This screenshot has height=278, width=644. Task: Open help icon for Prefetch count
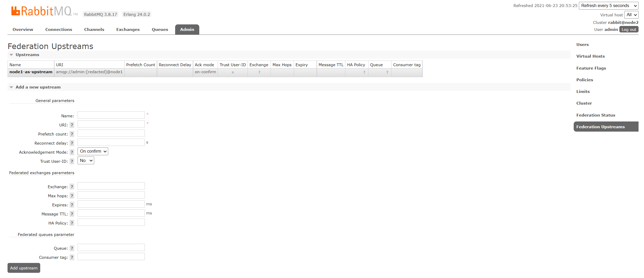(72, 134)
